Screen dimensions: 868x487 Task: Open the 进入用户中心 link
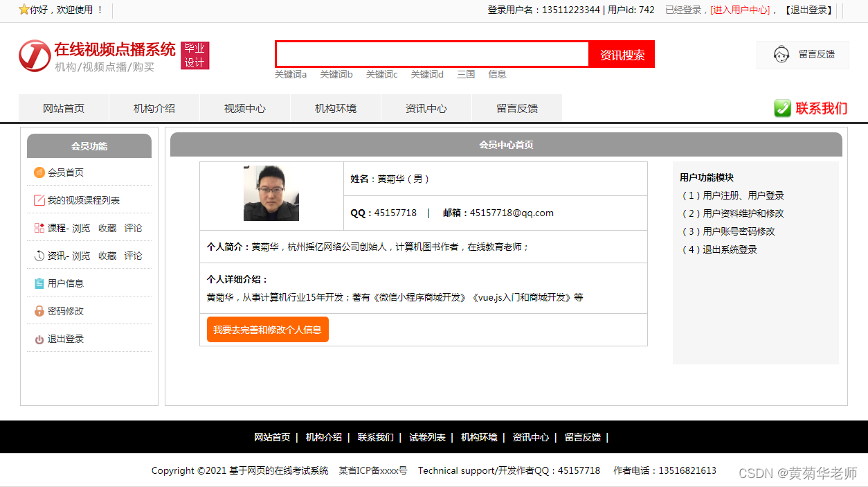coord(740,10)
